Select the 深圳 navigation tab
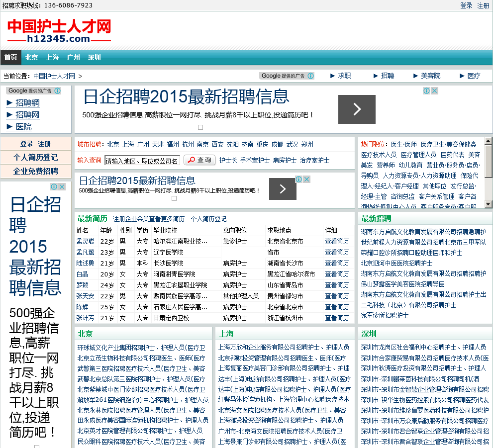Screen dimensions: 493x448 pos(94,58)
